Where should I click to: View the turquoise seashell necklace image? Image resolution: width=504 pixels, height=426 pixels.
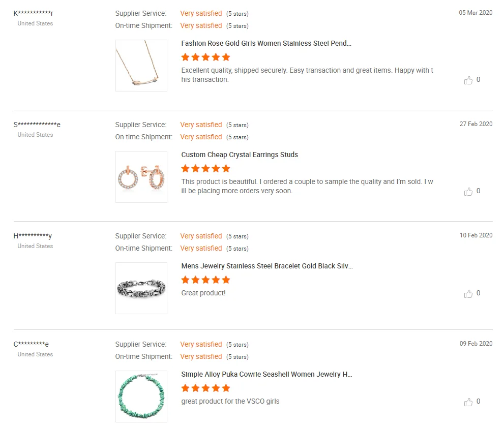point(141,397)
